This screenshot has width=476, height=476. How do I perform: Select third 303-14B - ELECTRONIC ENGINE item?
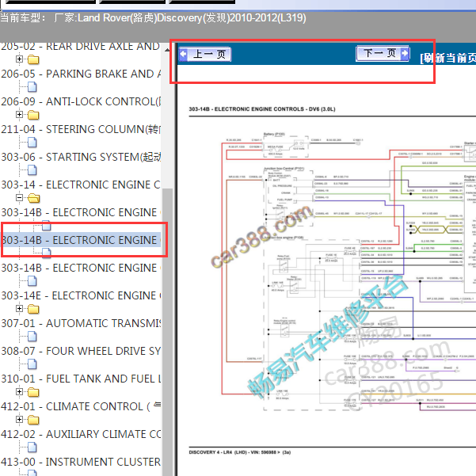tap(81, 268)
